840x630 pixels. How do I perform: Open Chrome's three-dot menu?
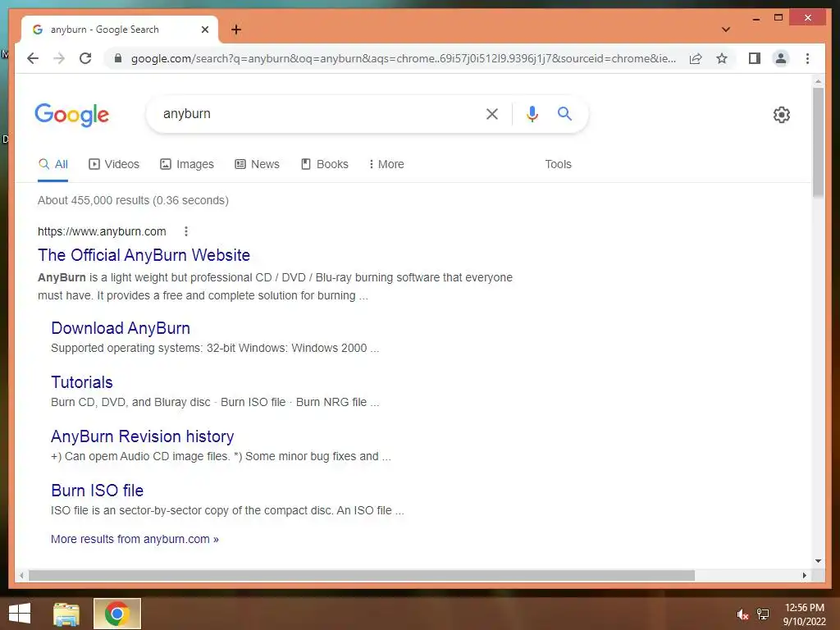(x=807, y=58)
